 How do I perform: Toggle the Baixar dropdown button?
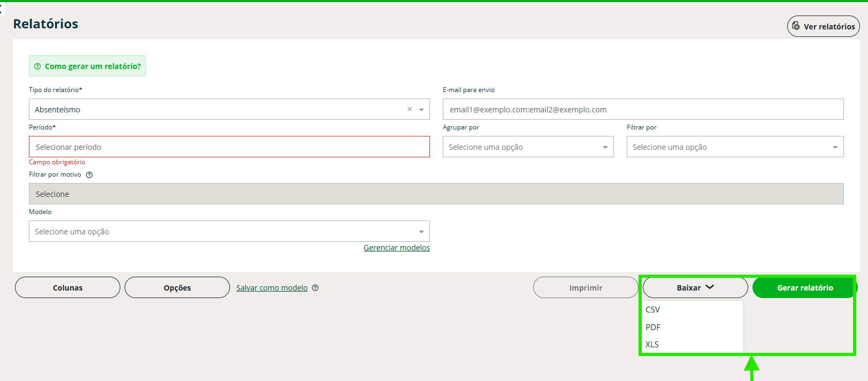point(695,287)
